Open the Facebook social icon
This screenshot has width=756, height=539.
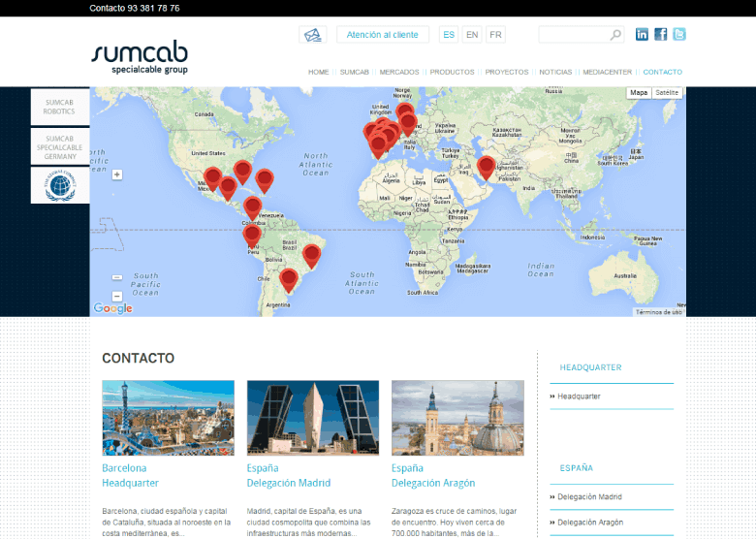click(x=661, y=34)
